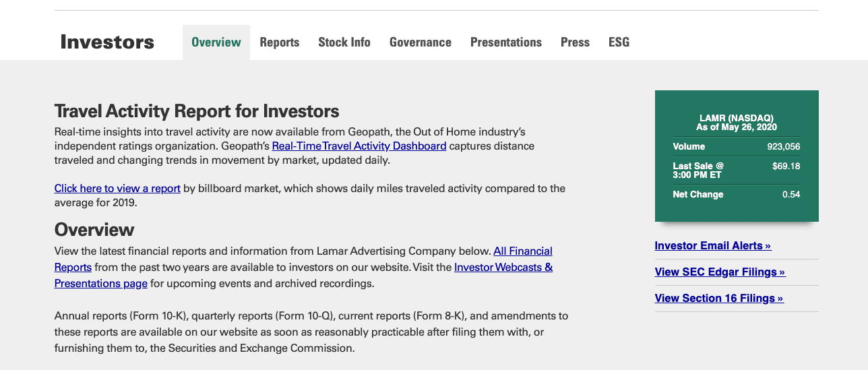Select the 923,056 volume value
Viewport: 868px width, 370px height.
coord(783,146)
